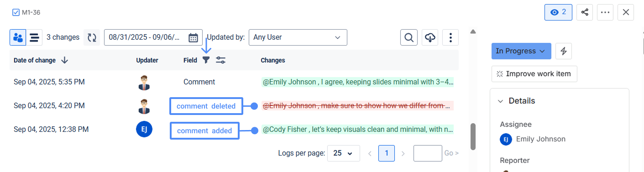Click the Changes column header
Viewport: 644px width, 172px height.
[273, 60]
